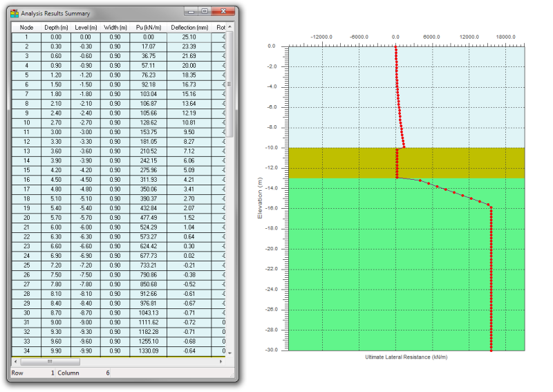
Task: Close the Analysis Results Summary window
Action: [x=223, y=11]
